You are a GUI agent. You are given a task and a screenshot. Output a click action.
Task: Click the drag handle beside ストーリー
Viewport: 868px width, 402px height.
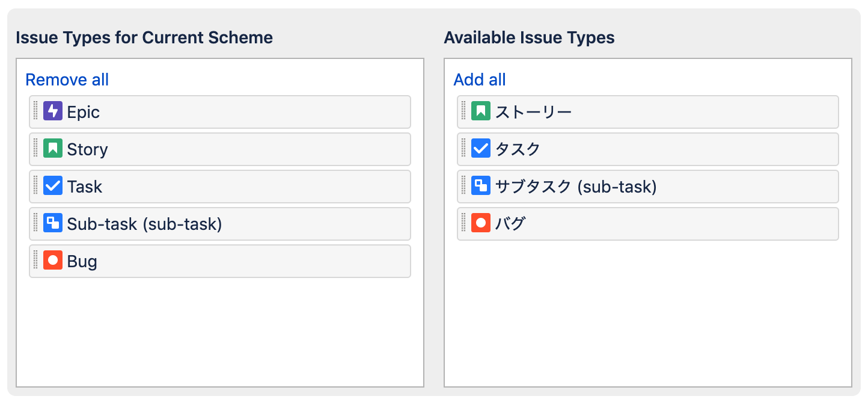click(463, 111)
